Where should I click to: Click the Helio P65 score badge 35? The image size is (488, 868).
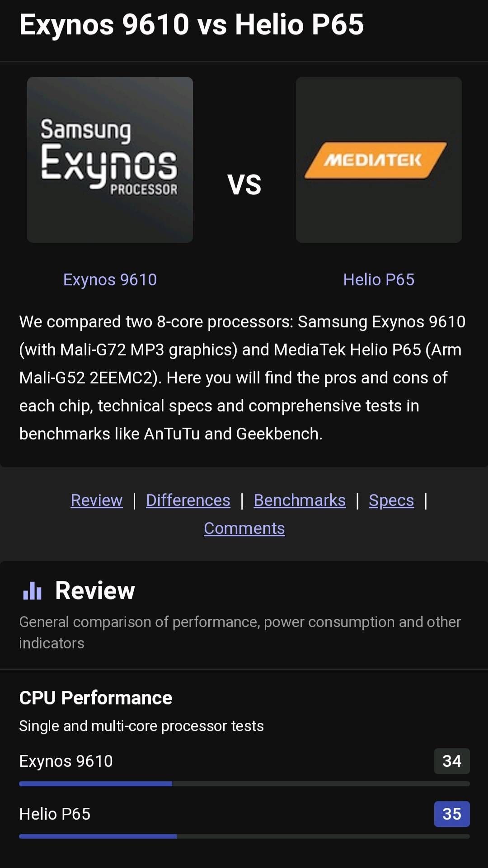pyautogui.click(x=452, y=814)
